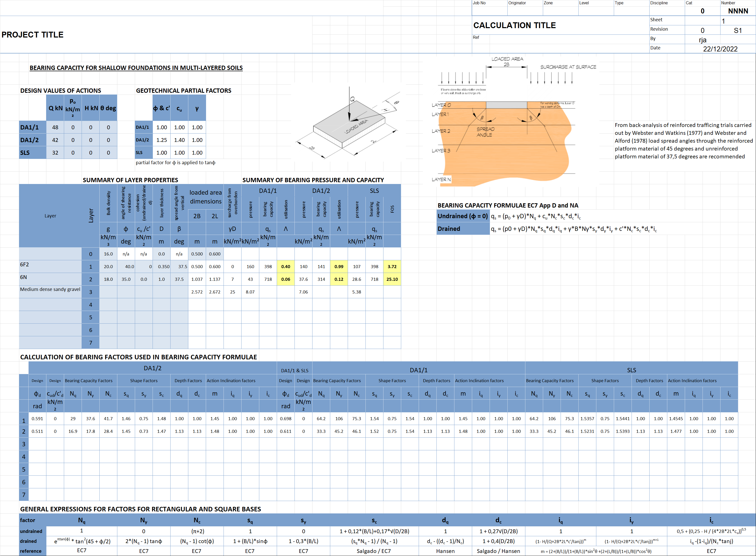Select the DA1/1 Q kN cell showing 48
Viewport: 756px width, 556px height.
pos(55,127)
